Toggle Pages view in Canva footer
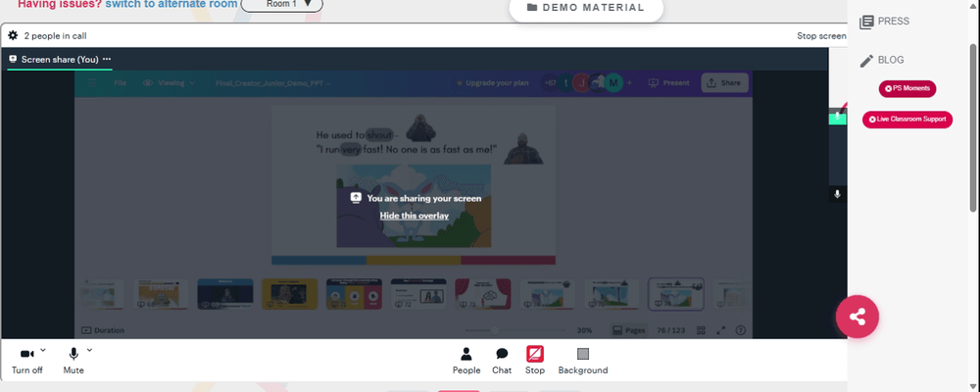This screenshot has height=392, width=980. (629, 330)
